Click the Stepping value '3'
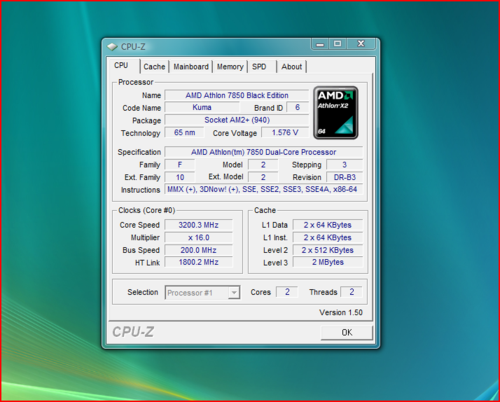Screen dimensions: 500x402 pyautogui.click(x=344, y=165)
